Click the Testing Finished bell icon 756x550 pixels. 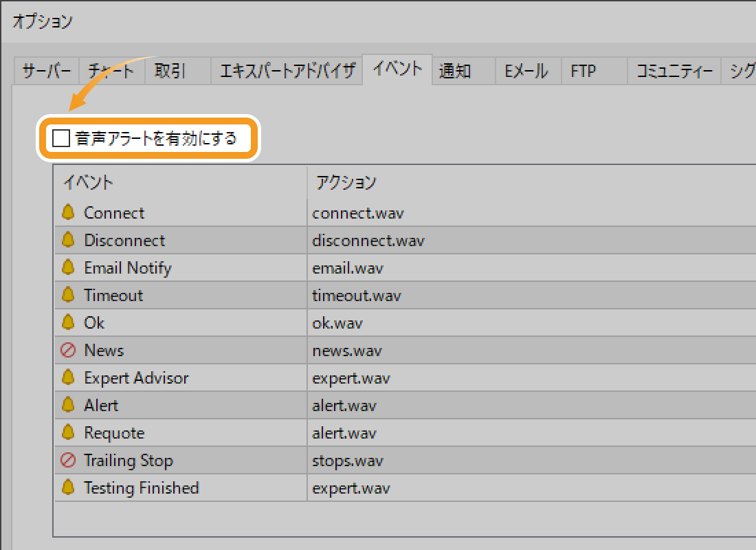(x=67, y=487)
